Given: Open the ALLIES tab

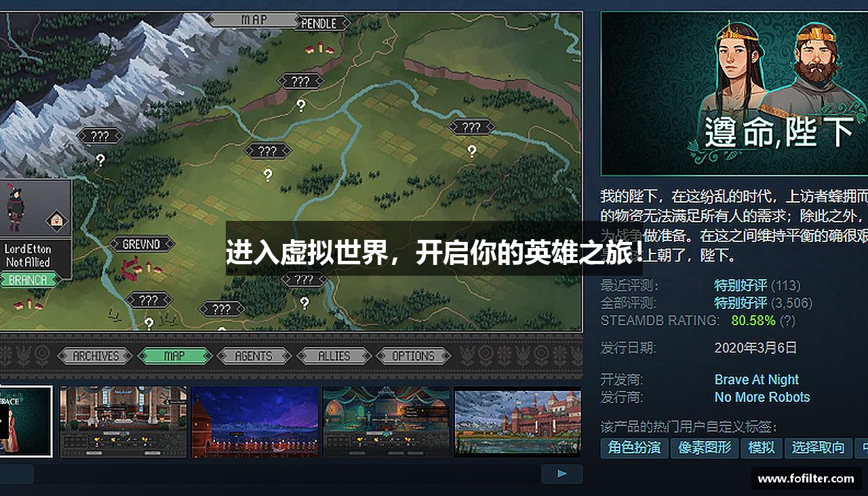Looking at the screenshot, I should click(x=334, y=356).
